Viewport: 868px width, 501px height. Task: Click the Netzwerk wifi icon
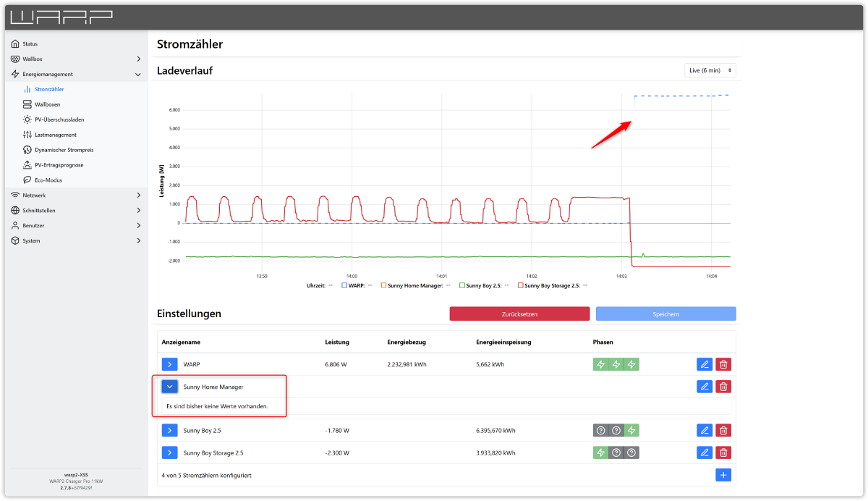[x=15, y=195]
